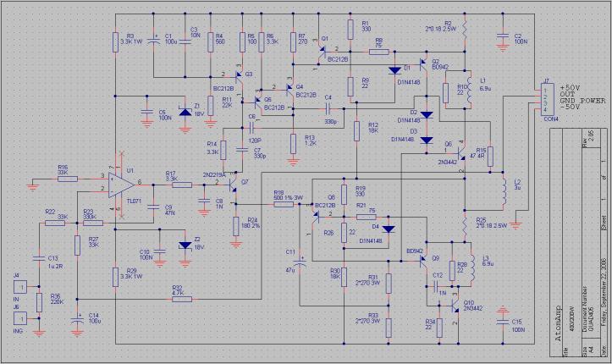Select the C5 100N label
Image resolution: width=612 pixels, height=364 pixels.
[x=165, y=114]
